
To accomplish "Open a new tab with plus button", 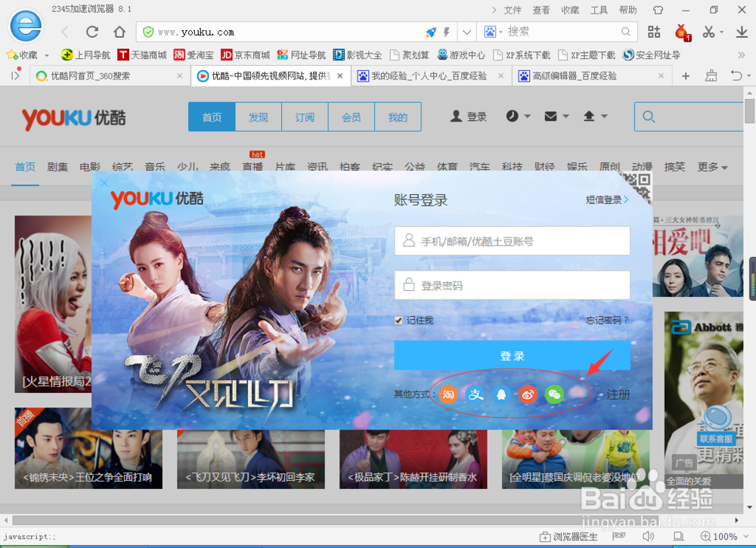I will tap(686, 76).
